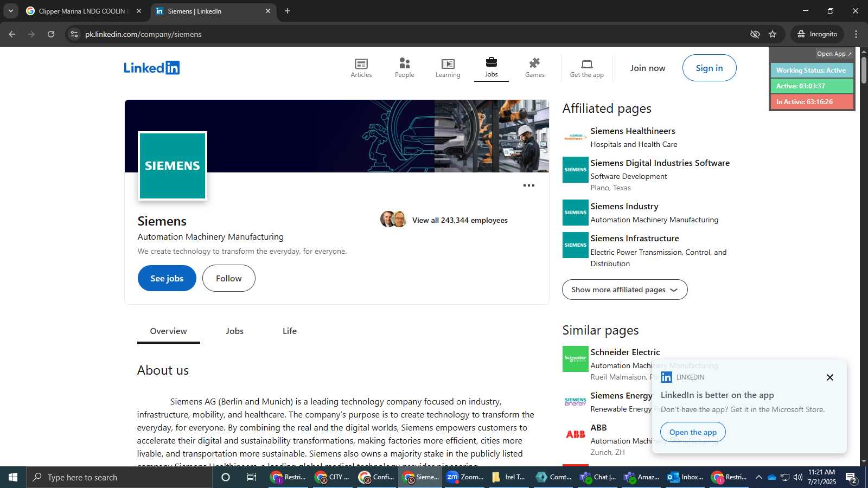Expand Show more affiliated pages
The image size is (868, 488).
point(624,290)
